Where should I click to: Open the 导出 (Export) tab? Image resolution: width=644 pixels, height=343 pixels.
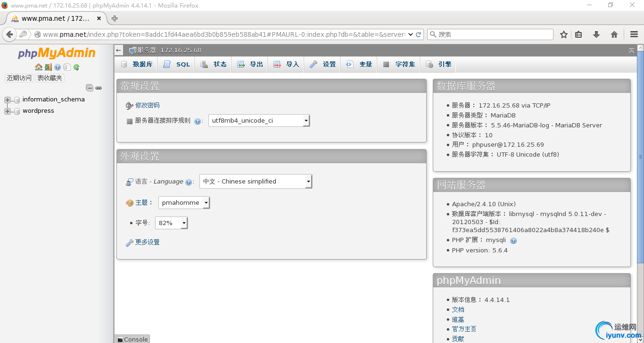click(250, 64)
